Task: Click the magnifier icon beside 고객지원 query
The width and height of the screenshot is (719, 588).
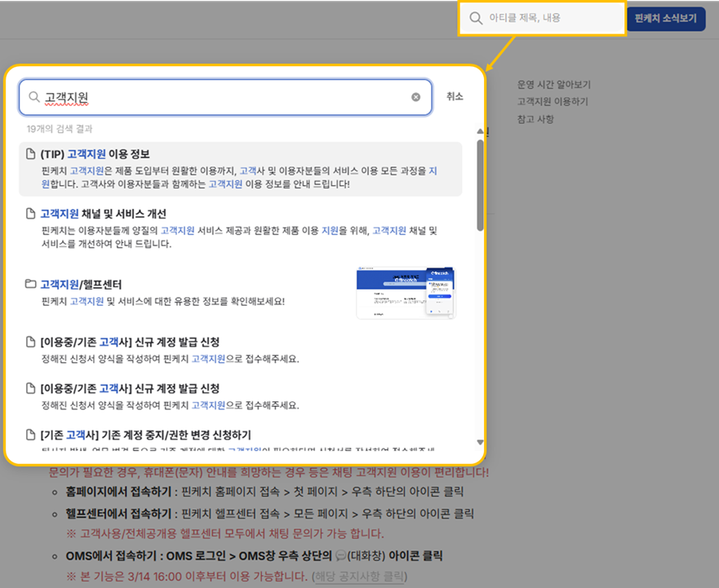Action: pyautogui.click(x=34, y=97)
